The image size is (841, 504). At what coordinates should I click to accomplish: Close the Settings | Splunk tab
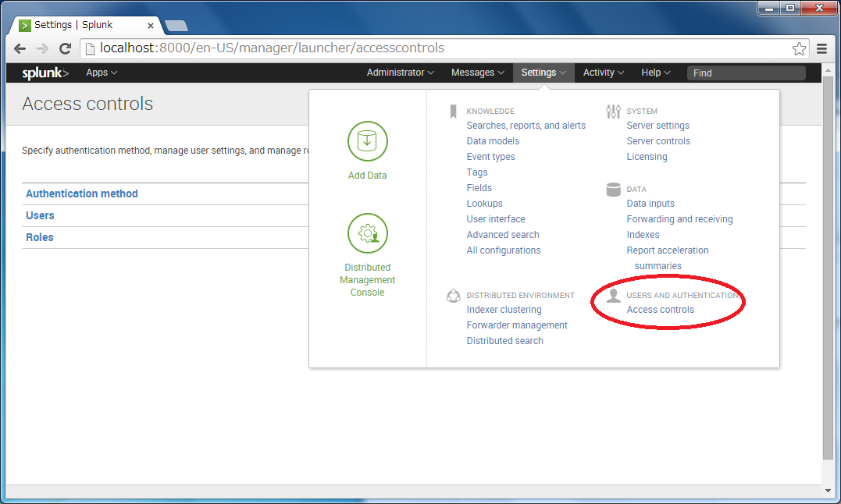click(151, 25)
